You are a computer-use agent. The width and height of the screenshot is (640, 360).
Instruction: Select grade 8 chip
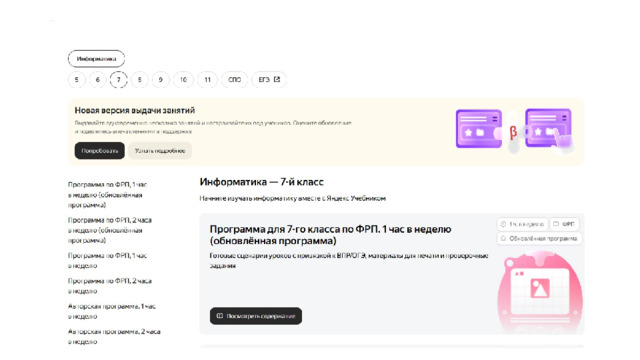click(140, 80)
